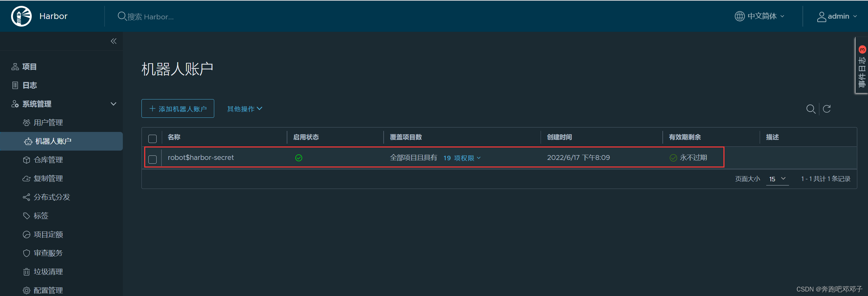Click the search magnifier in header
Viewport: 868px width, 296px height.
coord(122,16)
